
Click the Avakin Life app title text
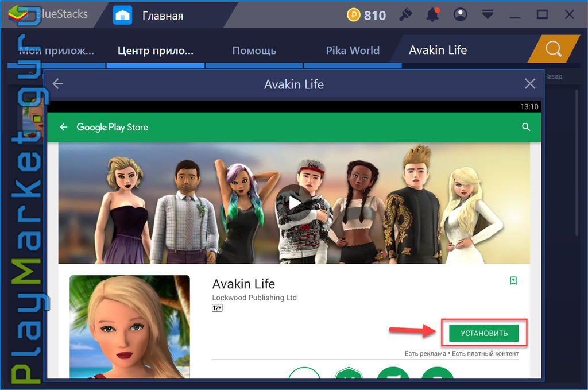[243, 284]
